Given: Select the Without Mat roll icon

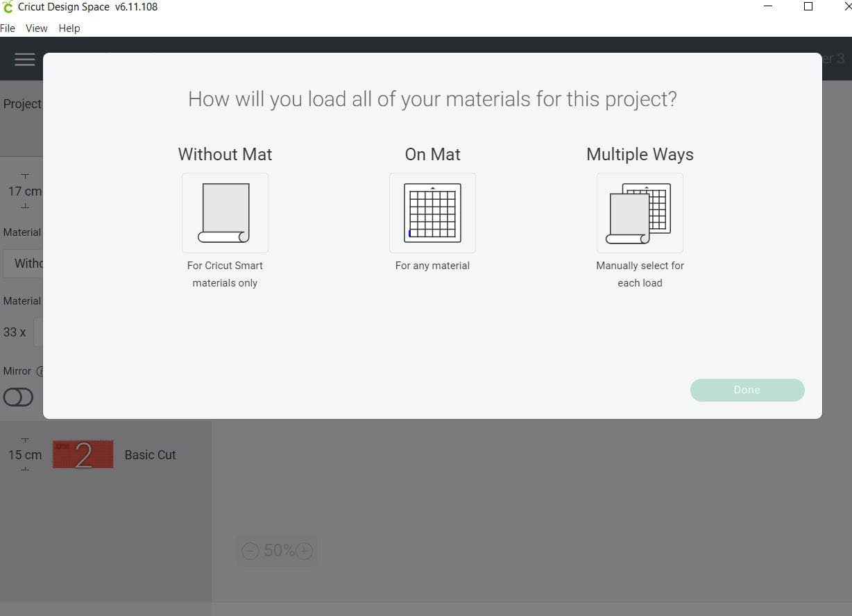Looking at the screenshot, I should click(225, 213).
